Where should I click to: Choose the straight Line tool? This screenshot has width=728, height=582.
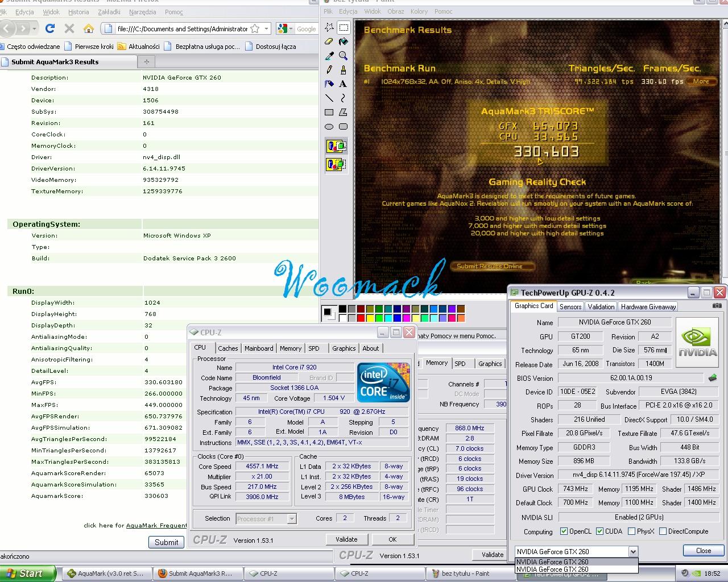(x=329, y=98)
